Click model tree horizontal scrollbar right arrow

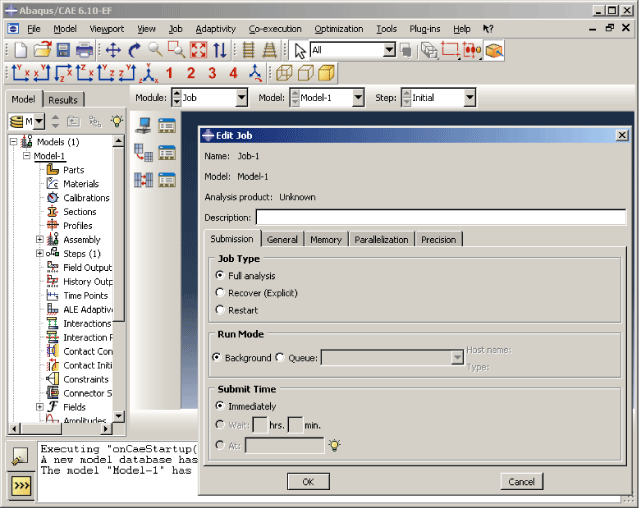click(106, 429)
